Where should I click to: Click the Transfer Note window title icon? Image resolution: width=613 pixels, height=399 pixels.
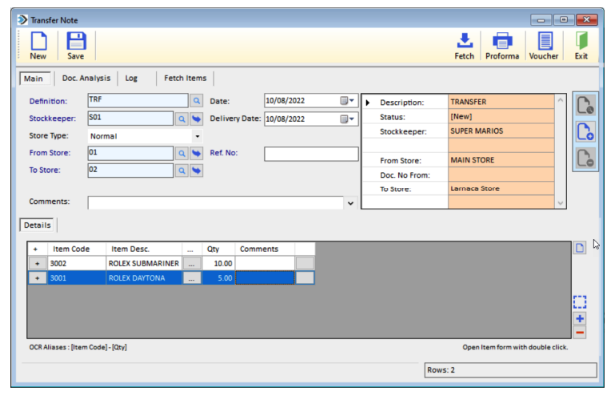click(23, 20)
